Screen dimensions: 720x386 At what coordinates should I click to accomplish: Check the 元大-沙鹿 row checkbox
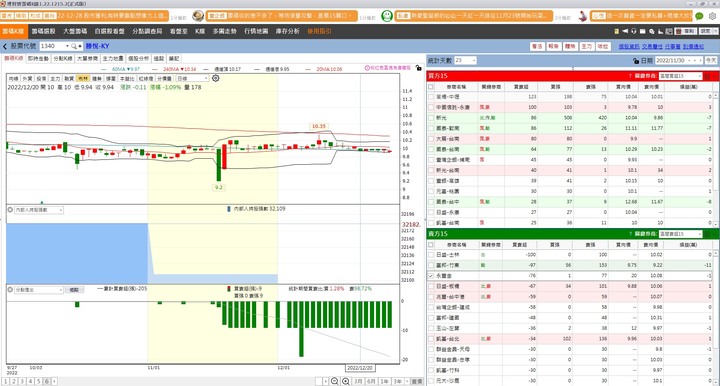click(431, 381)
